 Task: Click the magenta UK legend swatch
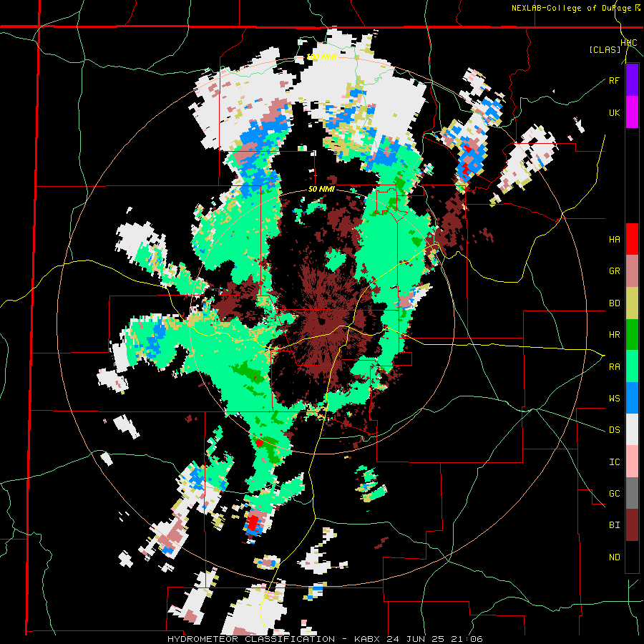click(632, 112)
